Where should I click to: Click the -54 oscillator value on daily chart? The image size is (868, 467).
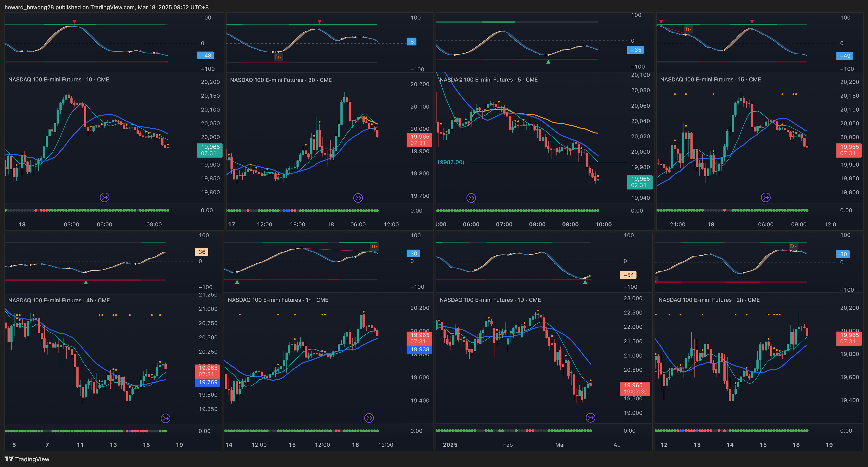point(628,275)
